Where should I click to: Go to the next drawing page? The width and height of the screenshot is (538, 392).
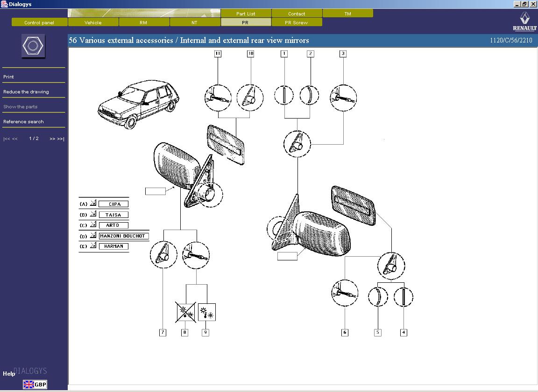click(x=52, y=139)
